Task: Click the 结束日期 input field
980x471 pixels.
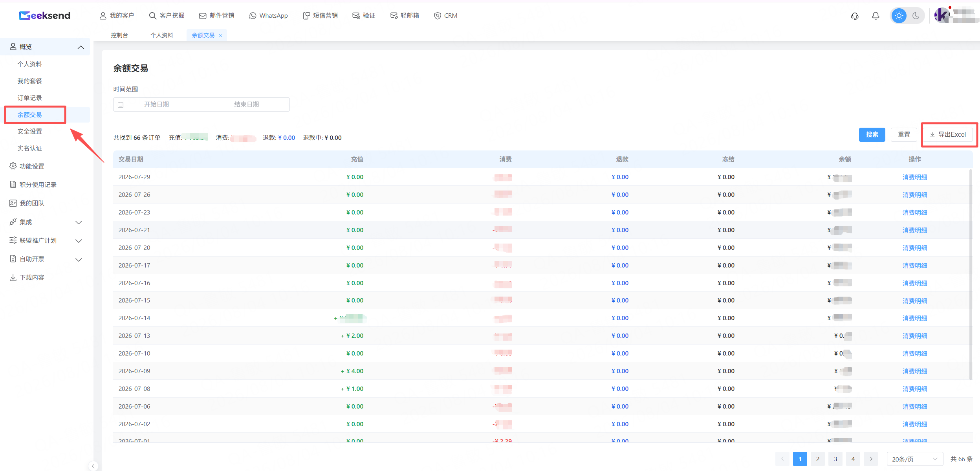Action: pos(246,104)
